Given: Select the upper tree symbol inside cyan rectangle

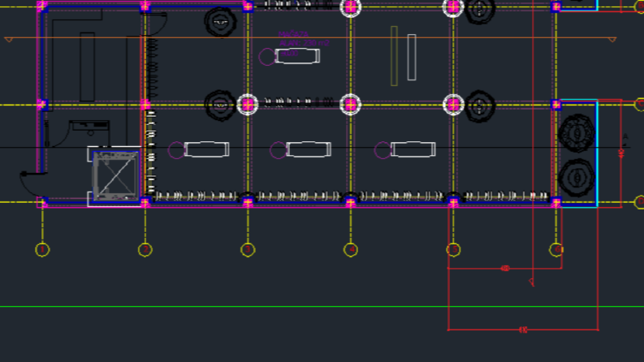Looking at the screenshot, I should (577, 133).
